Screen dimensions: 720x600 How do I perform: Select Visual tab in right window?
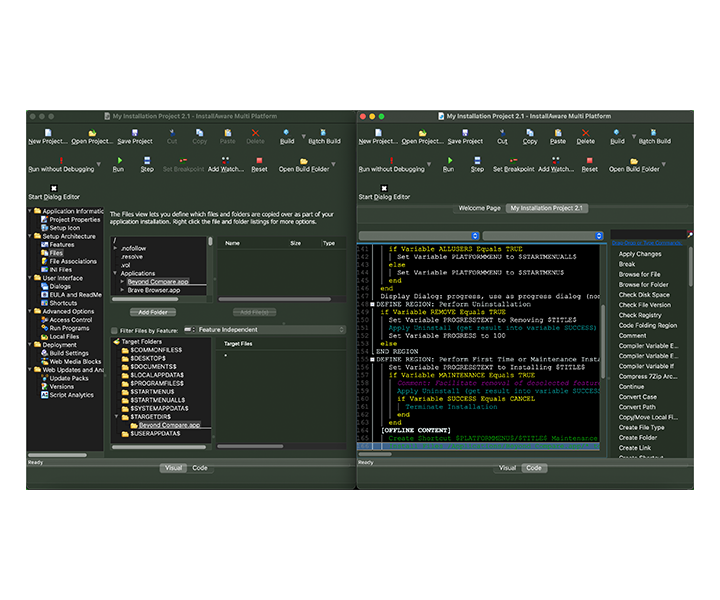click(x=507, y=468)
